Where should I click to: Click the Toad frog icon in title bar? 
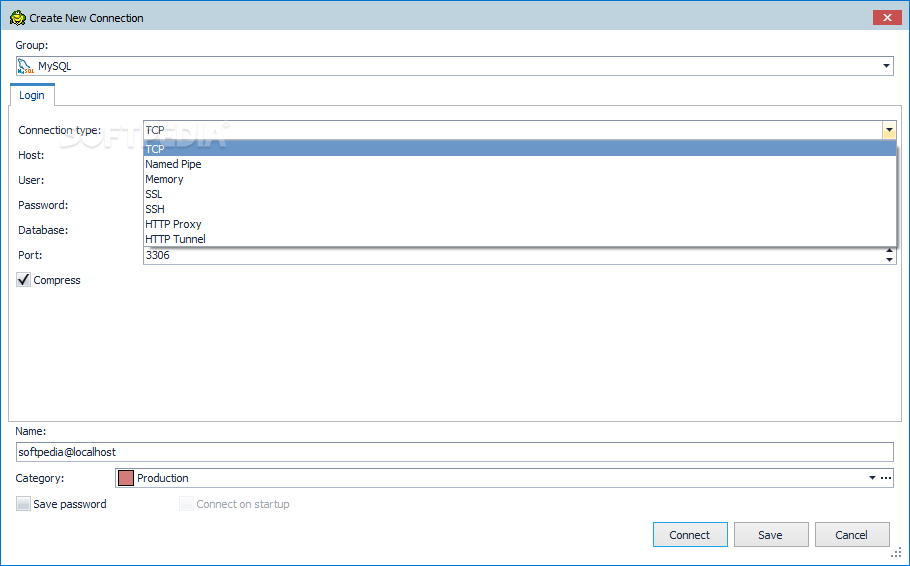pyautogui.click(x=18, y=18)
